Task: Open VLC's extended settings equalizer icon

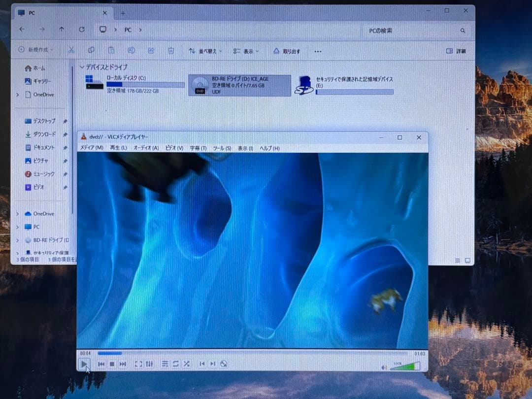Action: pyautogui.click(x=150, y=364)
